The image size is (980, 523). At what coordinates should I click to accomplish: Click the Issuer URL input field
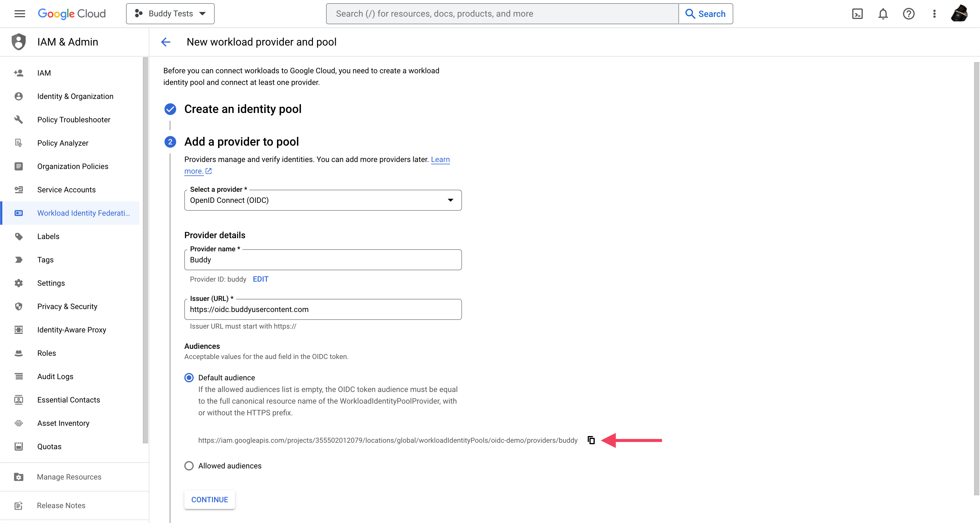click(x=323, y=309)
